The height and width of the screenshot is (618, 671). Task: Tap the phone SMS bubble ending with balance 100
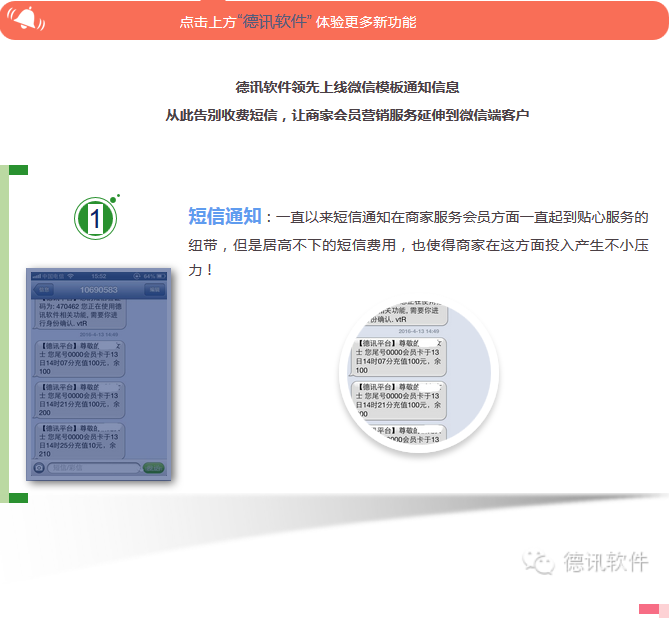click(79, 359)
